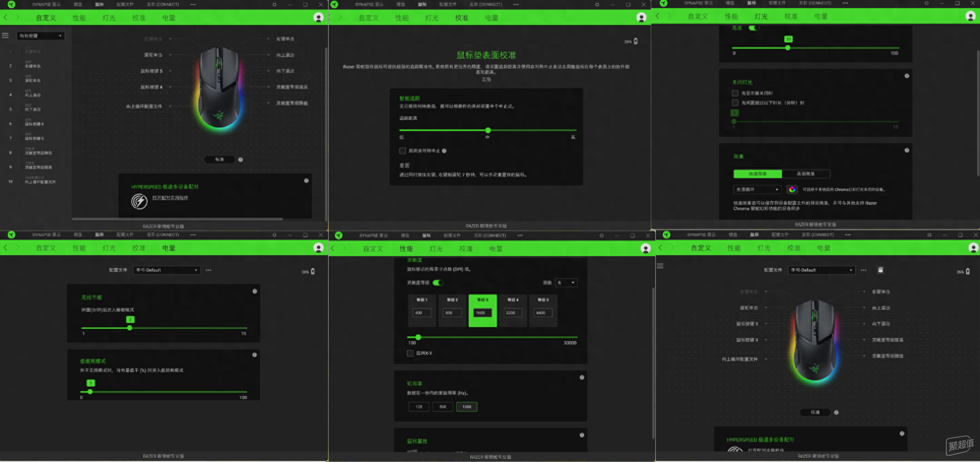The width and height of the screenshot is (980, 462).
Task: Click the help icon in the 鼠标属性 panel
Action: 582,435
